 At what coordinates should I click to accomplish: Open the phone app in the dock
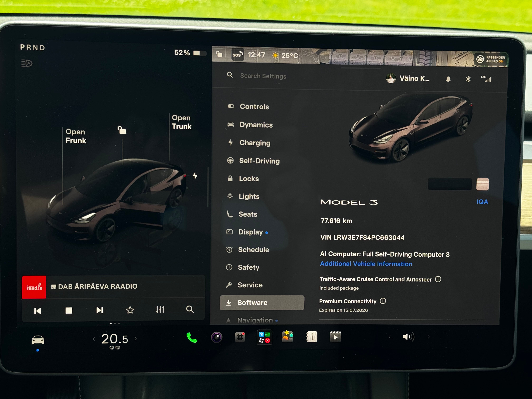coord(192,337)
